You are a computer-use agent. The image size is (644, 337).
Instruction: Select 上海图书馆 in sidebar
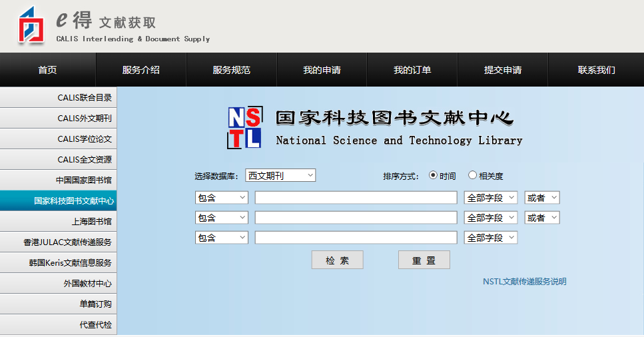(59, 222)
